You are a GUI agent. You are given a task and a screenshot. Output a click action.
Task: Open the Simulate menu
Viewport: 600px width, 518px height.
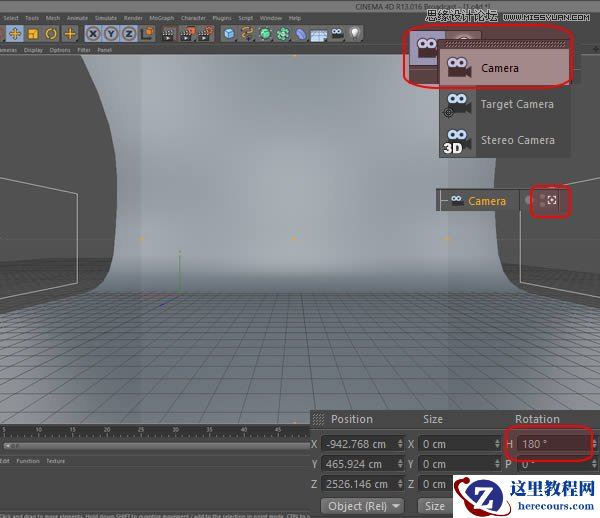coord(106,18)
